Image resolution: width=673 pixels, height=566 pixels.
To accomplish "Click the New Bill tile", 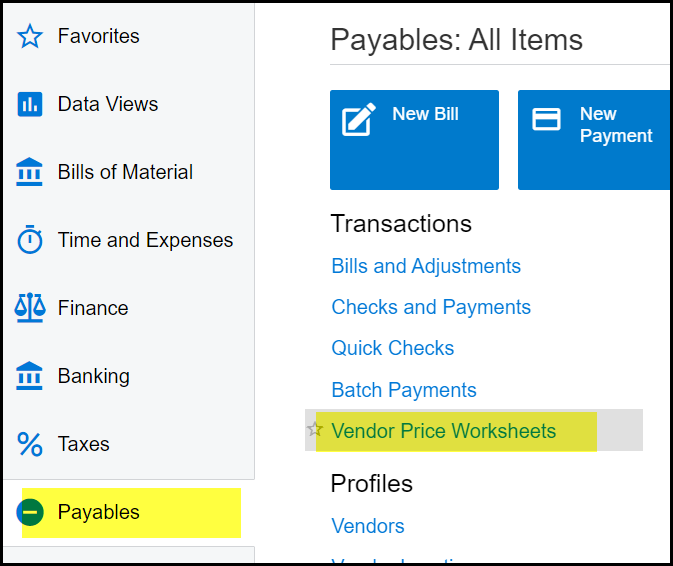I will (414, 139).
